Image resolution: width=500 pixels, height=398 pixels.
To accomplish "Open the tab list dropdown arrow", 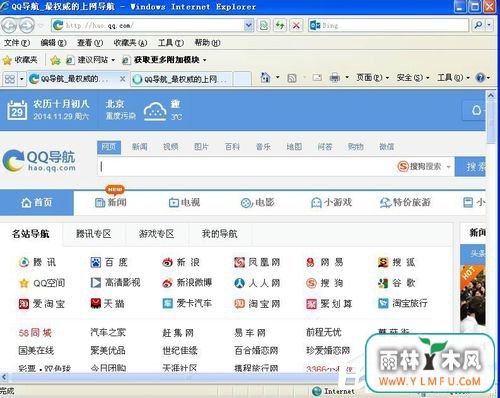I will 22,79.
